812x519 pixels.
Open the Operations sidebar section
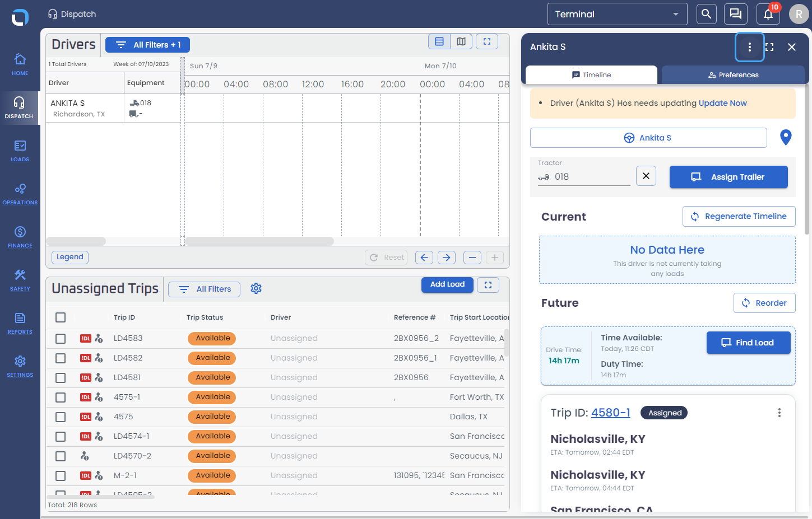click(20, 194)
